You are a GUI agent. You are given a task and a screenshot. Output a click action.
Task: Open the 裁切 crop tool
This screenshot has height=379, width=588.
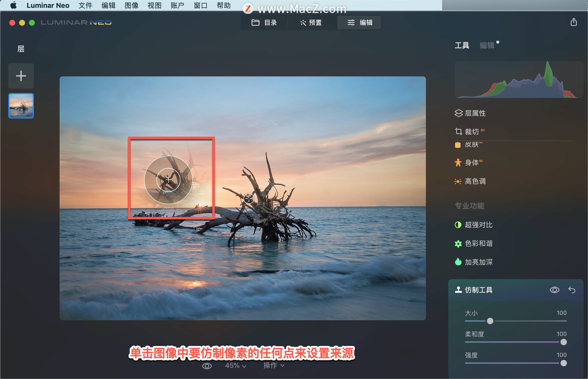point(469,132)
